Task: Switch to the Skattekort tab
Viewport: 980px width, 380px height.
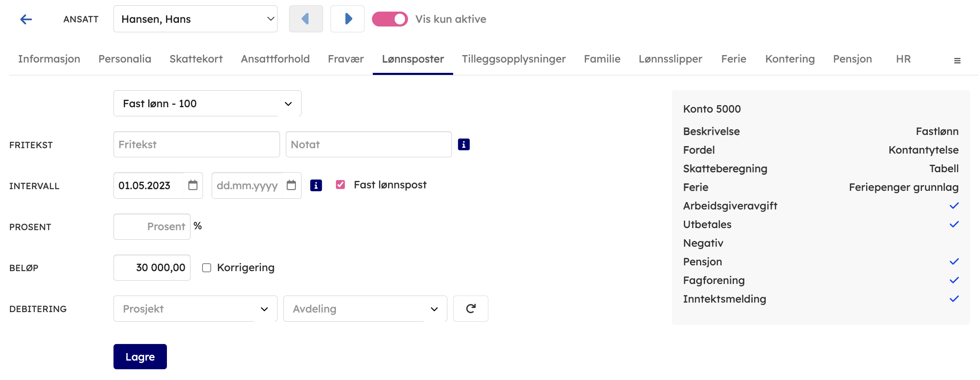Action: (x=196, y=59)
